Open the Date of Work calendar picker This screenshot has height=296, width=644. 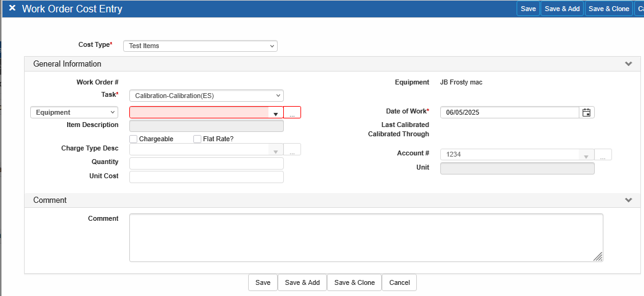tap(587, 112)
